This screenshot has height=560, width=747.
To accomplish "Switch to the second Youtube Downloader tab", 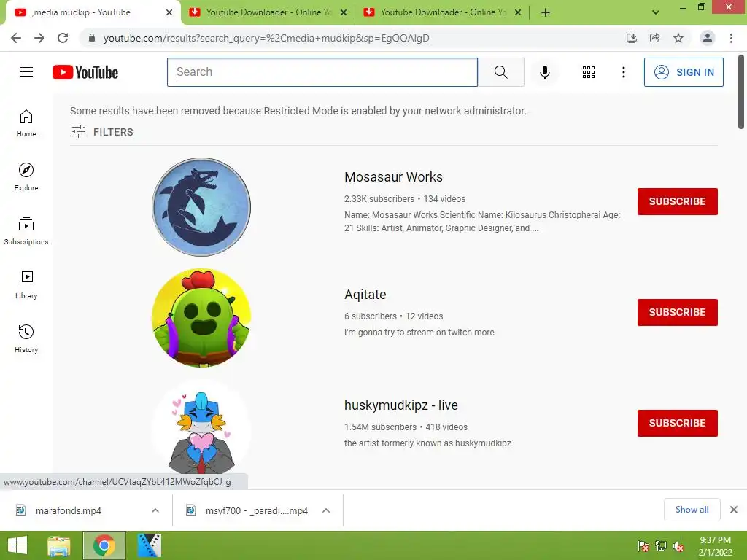I will tap(443, 12).
